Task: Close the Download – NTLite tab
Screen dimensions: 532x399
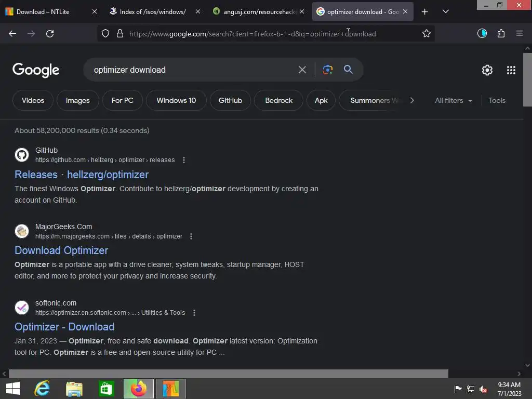Action: (95, 11)
